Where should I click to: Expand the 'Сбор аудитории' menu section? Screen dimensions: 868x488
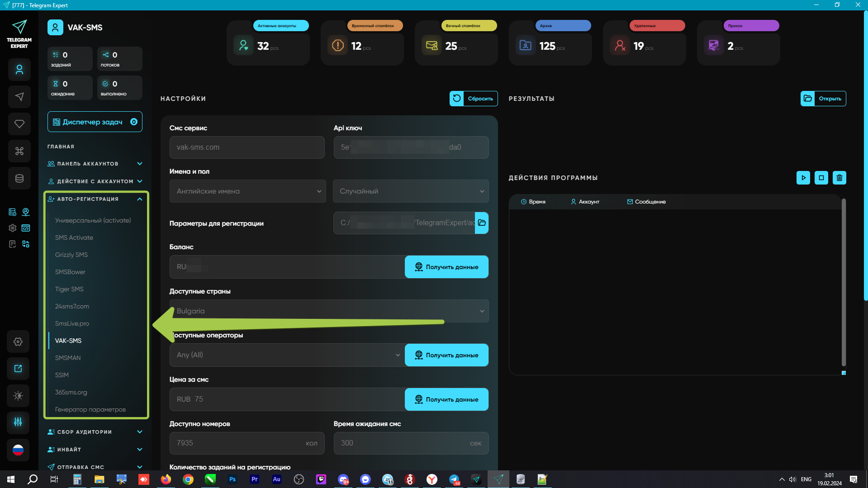(x=95, y=432)
